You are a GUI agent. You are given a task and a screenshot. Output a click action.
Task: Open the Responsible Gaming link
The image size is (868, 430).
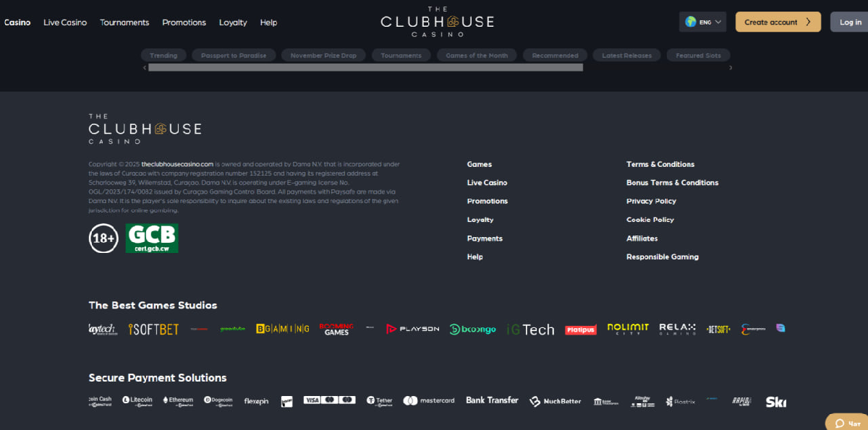(x=663, y=257)
